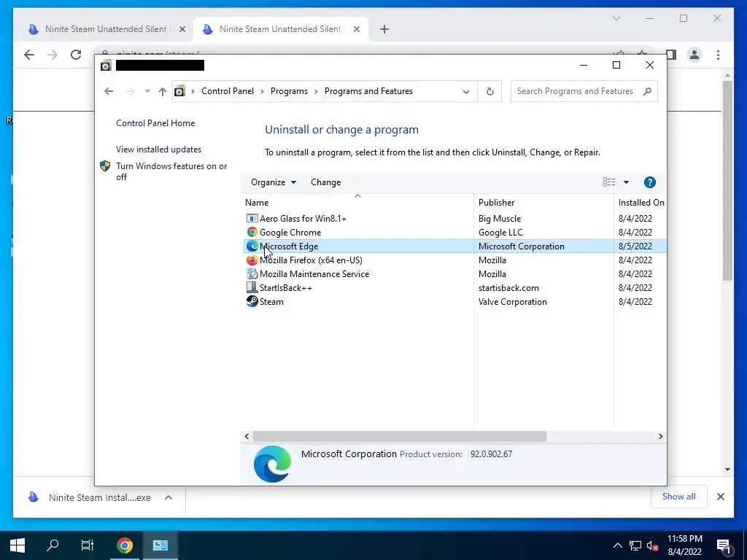Open the Organize dropdown menu
Screen dimensions: 747x560
pyautogui.click(x=274, y=182)
